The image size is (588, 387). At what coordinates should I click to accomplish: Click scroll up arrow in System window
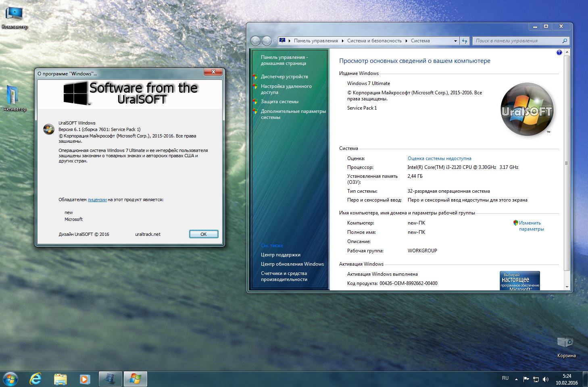(x=567, y=52)
